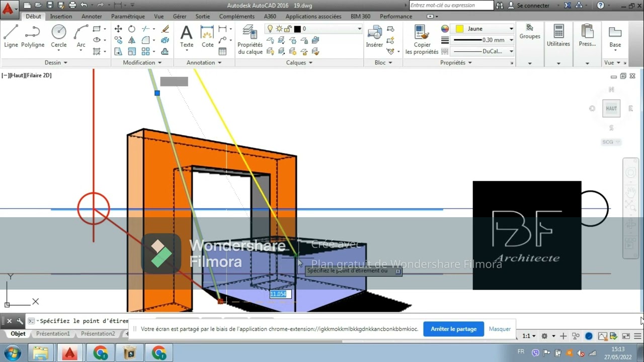The image size is (644, 362).
Task: Click the HAUT face on ViewCube
Action: click(x=611, y=108)
